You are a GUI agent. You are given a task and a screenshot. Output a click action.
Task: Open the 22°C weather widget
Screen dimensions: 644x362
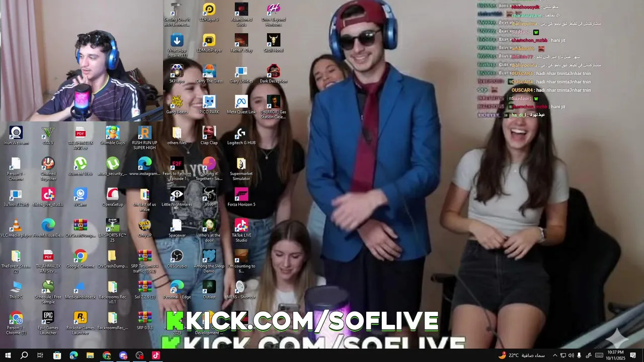coord(522,355)
